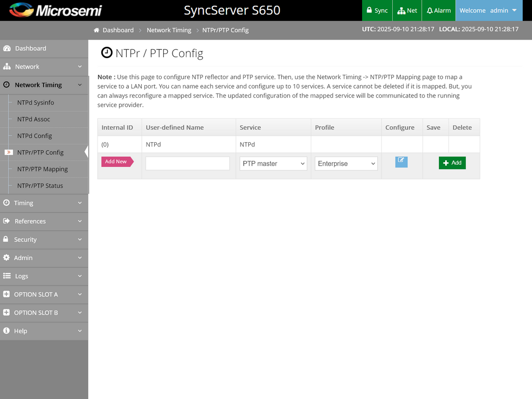Image resolution: width=532 pixels, height=399 pixels.
Task: Click the bell icon beside Alarm
Action: (x=430, y=10)
